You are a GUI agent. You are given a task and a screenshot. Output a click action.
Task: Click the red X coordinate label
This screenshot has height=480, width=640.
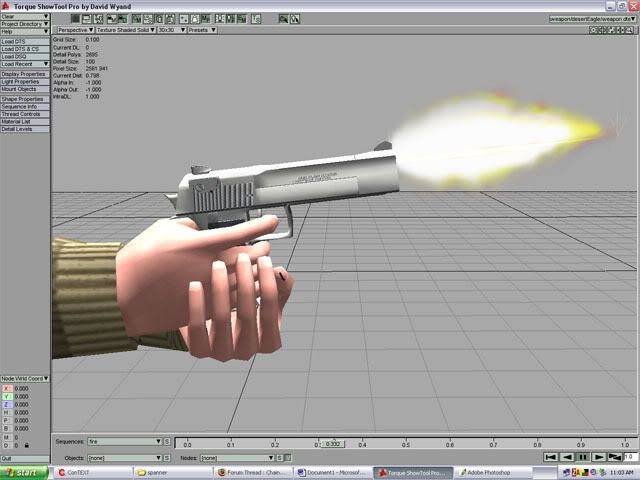pyautogui.click(x=6, y=388)
